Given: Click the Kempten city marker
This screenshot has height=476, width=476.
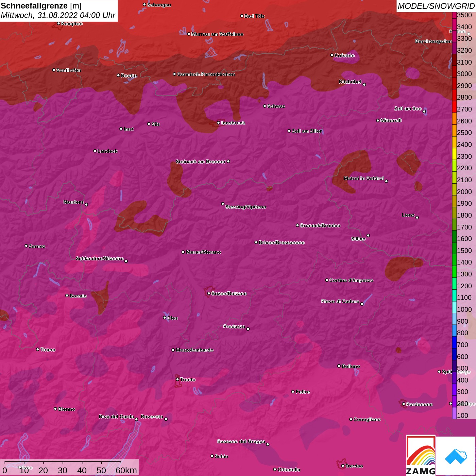Looking at the screenshot, I should tap(58, 23).
